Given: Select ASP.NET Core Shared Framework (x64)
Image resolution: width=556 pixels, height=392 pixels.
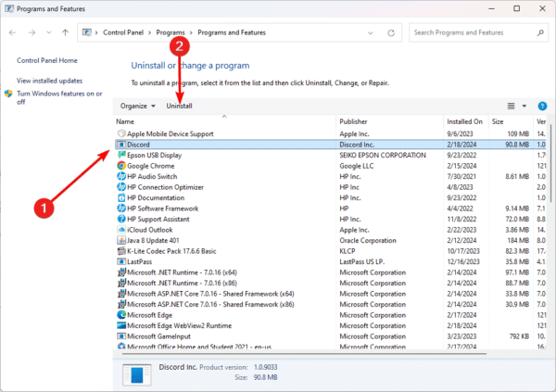Looking at the screenshot, I should tap(210, 294).
